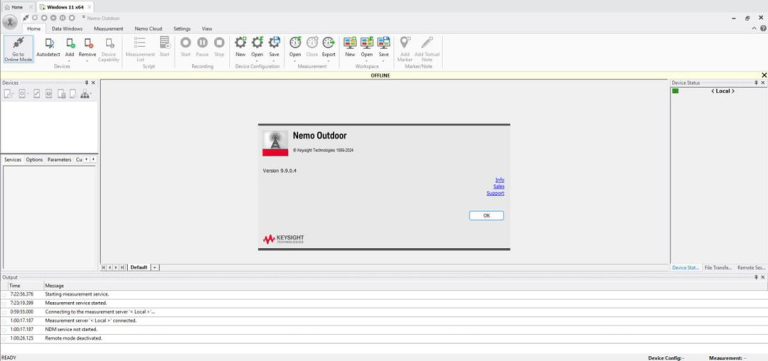
Task: Click Go to Online Mode plug icon
Action: tap(18, 43)
